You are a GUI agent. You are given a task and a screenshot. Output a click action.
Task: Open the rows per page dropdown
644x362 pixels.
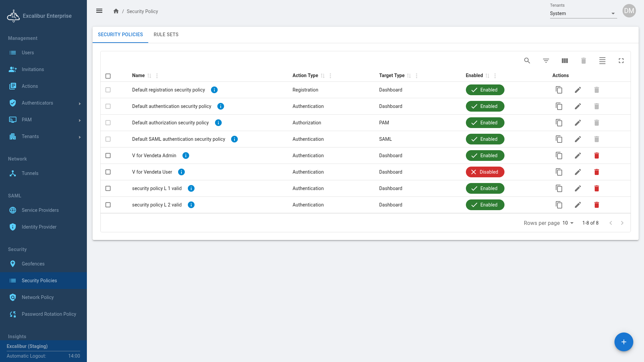pyautogui.click(x=568, y=223)
